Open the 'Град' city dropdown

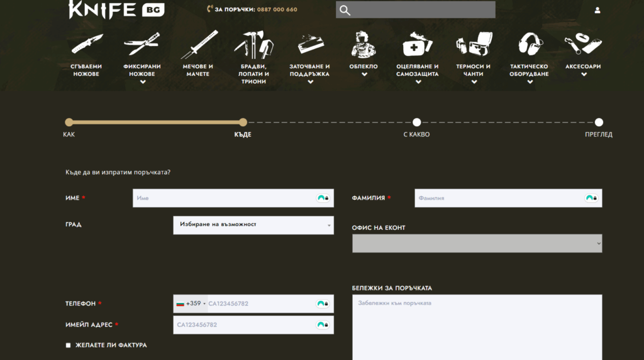(253, 225)
